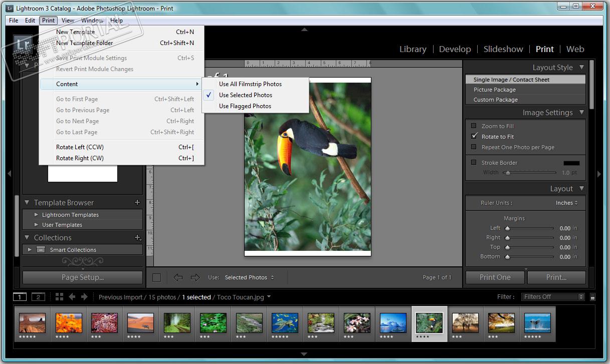Select Rotate Left (CCW) from Print menu

tap(80, 147)
